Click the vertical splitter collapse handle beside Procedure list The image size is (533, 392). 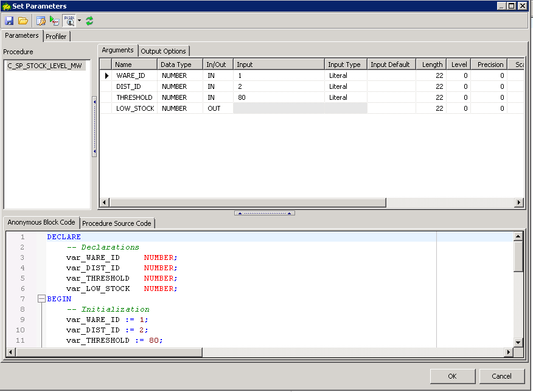(94, 126)
